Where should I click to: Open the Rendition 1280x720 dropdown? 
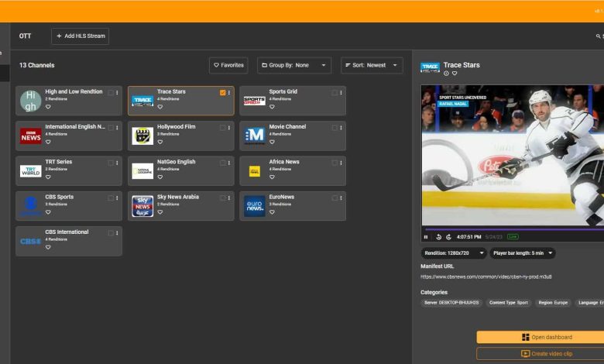[454, 253]
